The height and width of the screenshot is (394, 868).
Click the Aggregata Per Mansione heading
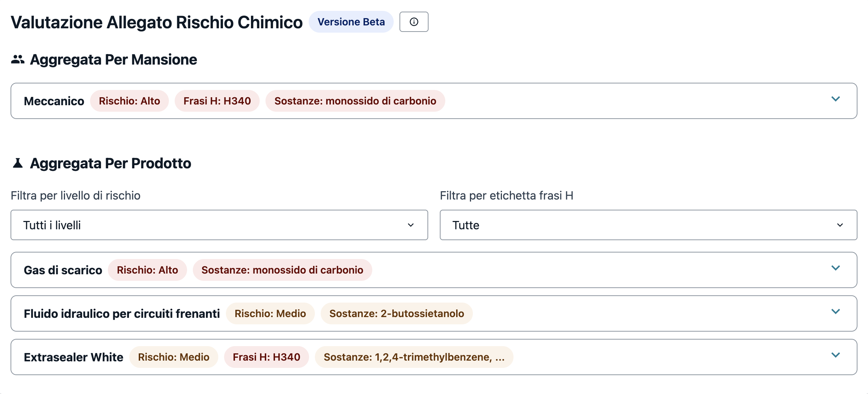[x=113, y=59]
